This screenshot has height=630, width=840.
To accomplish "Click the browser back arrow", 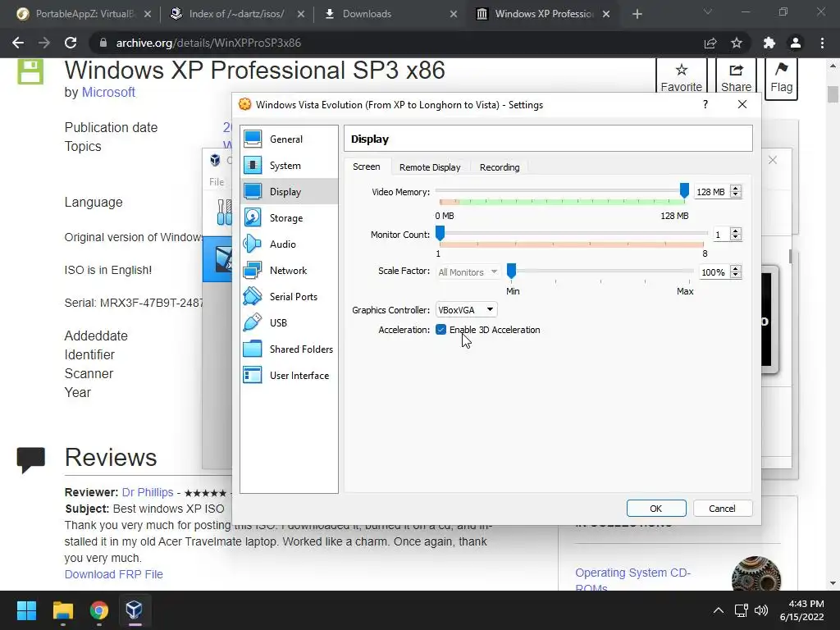I will [x=18, y=43].
